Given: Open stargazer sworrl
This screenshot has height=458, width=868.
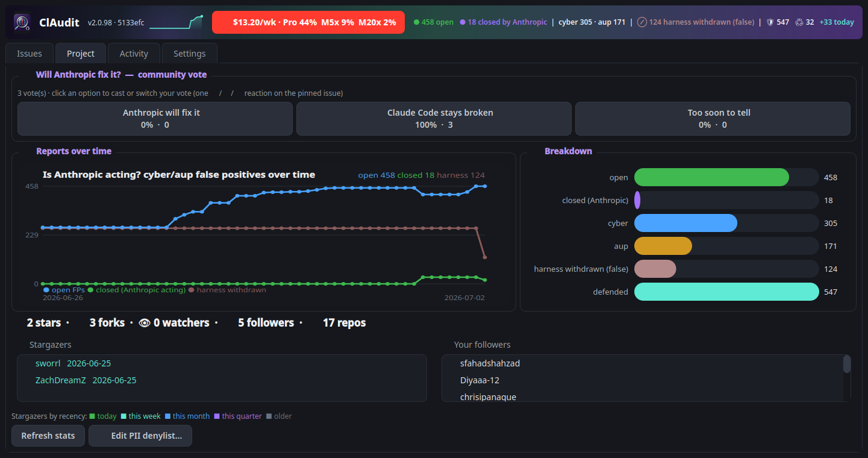Looking at the screenshot, I should point(48,363).
